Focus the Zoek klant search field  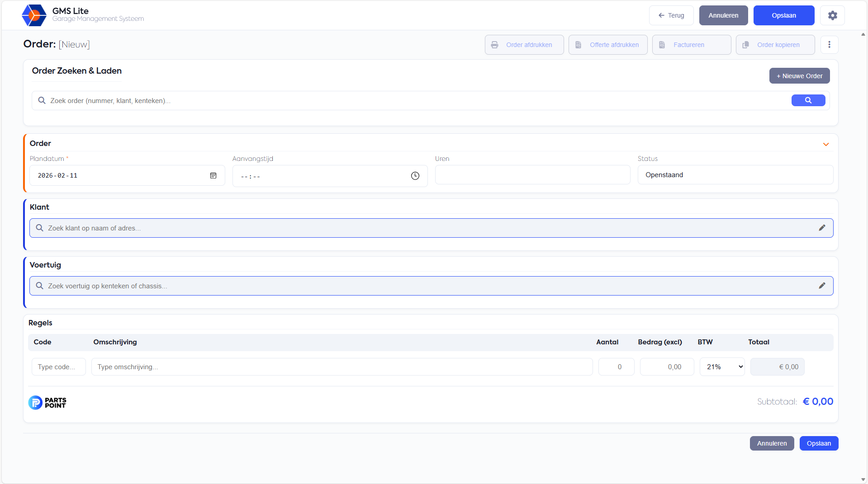(x=431, y=228)
